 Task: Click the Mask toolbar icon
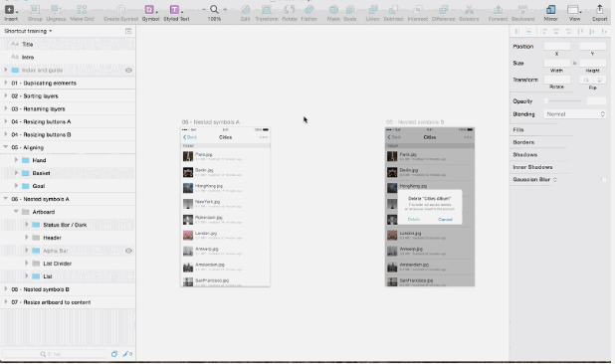pos(333,10)
